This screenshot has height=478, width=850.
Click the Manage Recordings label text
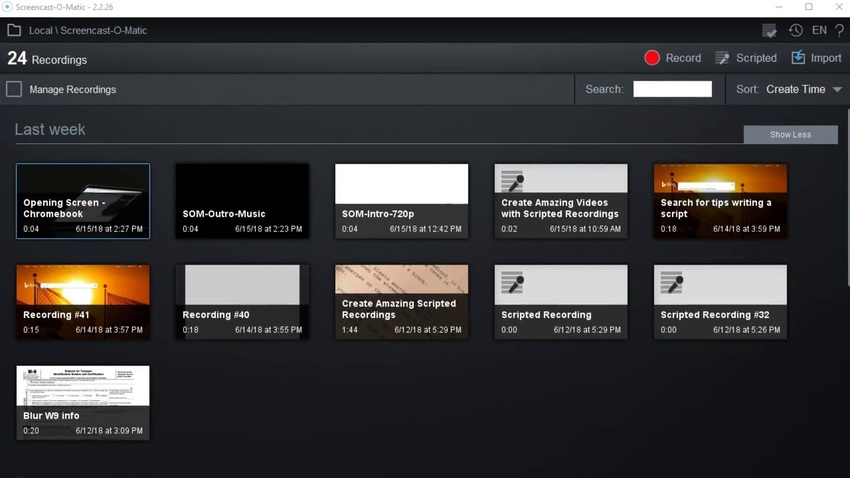point(73,89)
